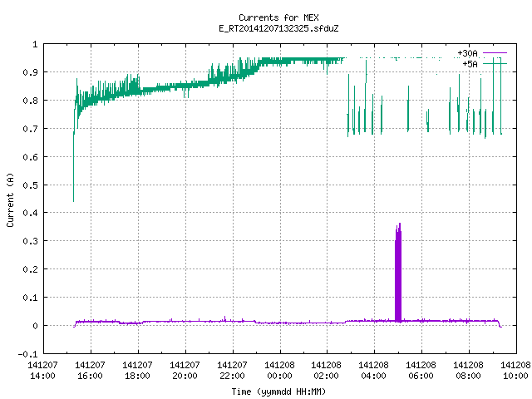Click the tall purple +30A current spike
Screen dimensions: 532x399
click(398, 273)
